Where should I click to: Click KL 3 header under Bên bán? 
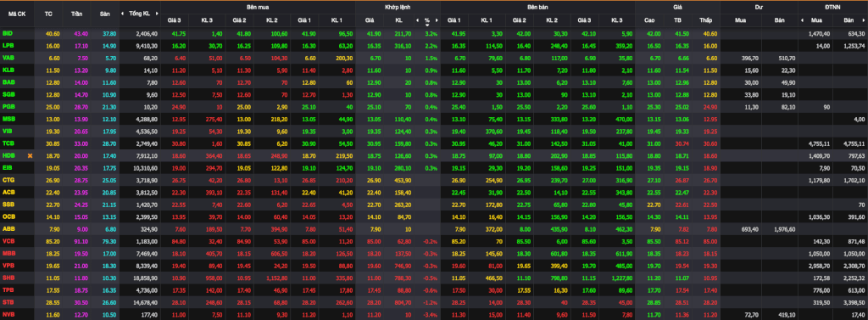pyautogui.click(x=617, y=20)
